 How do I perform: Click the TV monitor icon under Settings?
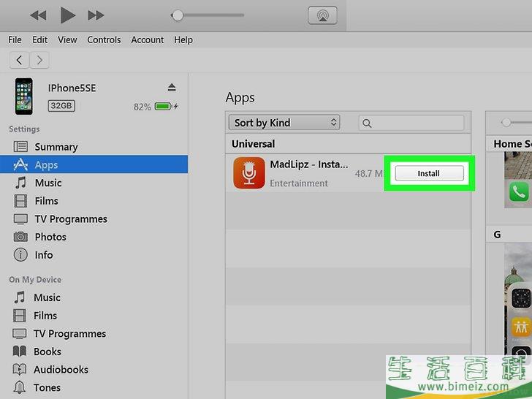pyautogui.click(x=20, y=218)
